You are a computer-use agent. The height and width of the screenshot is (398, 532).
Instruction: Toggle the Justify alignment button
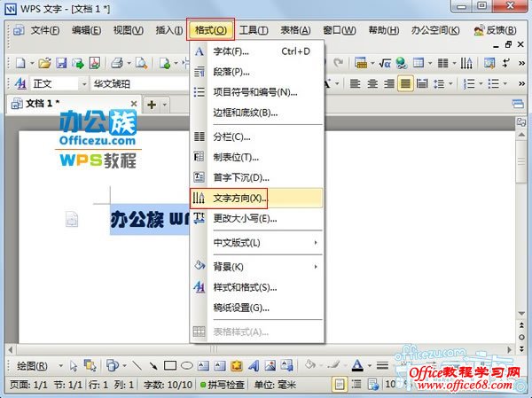pos(405,83)
